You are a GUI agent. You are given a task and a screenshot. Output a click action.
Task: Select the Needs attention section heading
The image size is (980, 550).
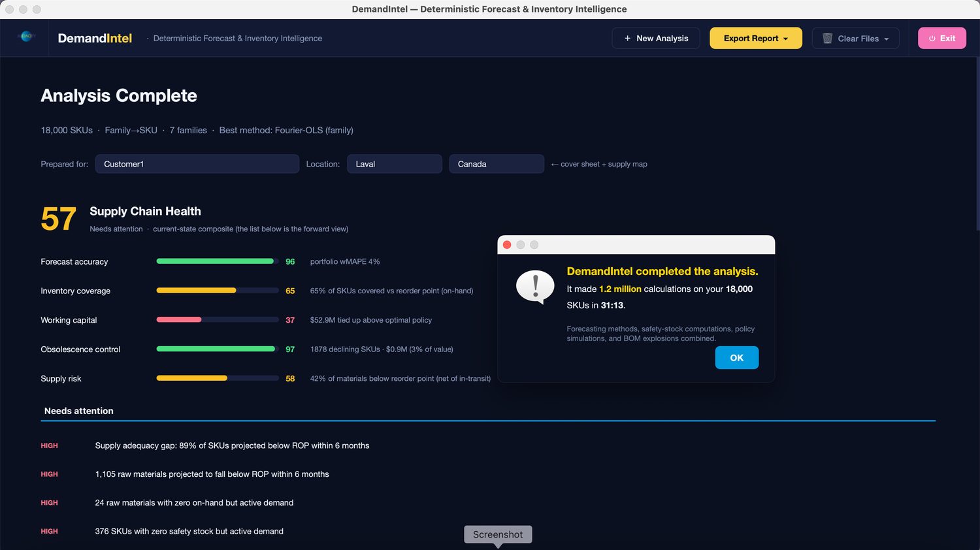pos(79,411)
